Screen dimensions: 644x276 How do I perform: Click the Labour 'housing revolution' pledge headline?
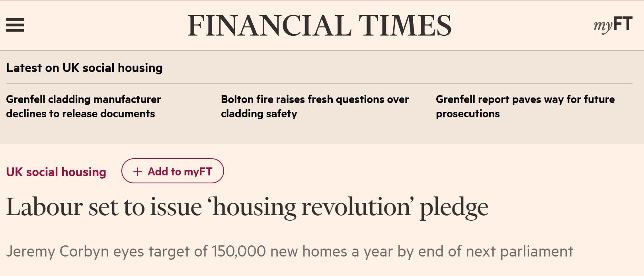click(247, 207)
